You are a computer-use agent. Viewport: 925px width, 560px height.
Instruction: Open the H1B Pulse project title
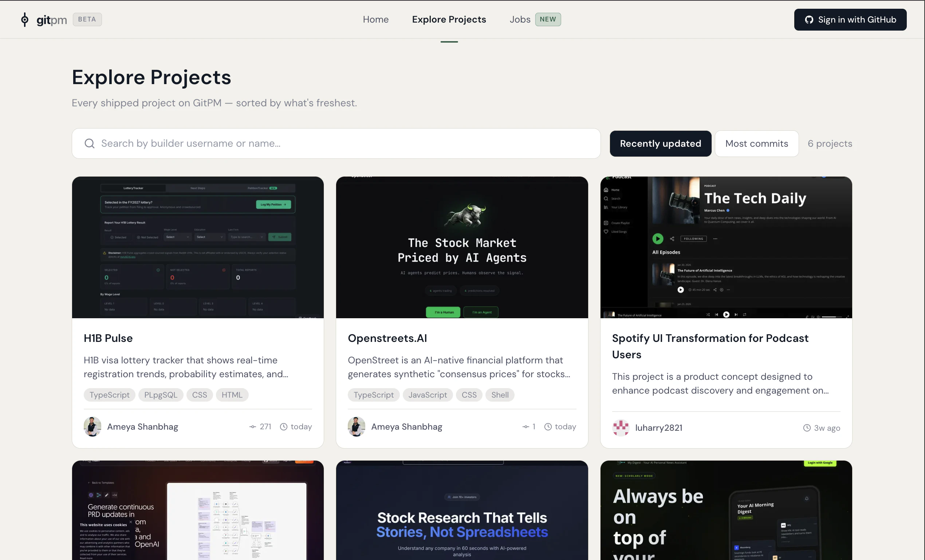(108, 338)
